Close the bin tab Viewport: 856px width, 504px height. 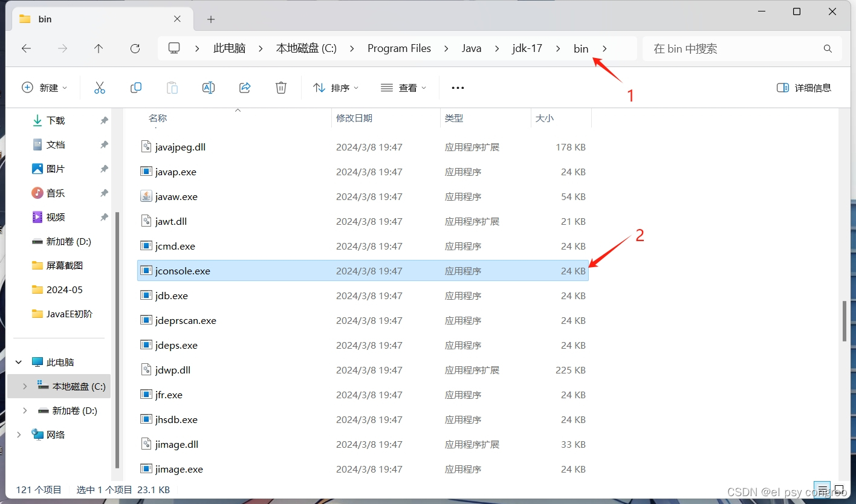(x=177, y=19)
